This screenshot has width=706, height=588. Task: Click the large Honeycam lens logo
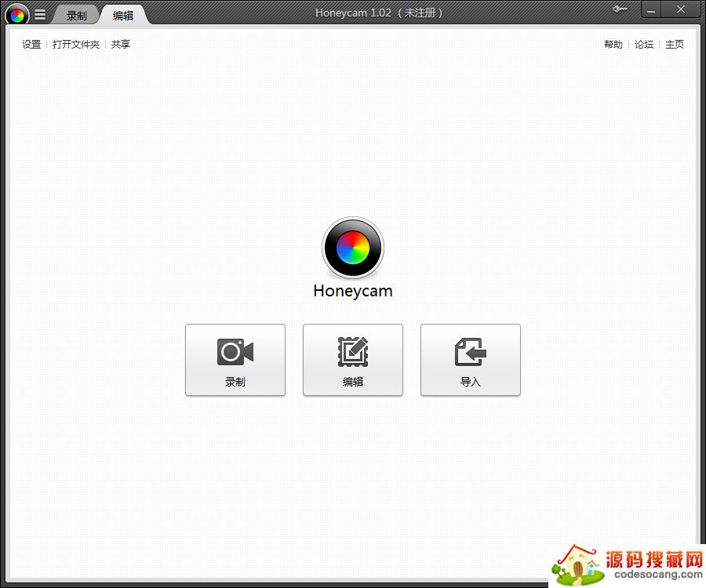pyautogui.click(x=353, y=248)
